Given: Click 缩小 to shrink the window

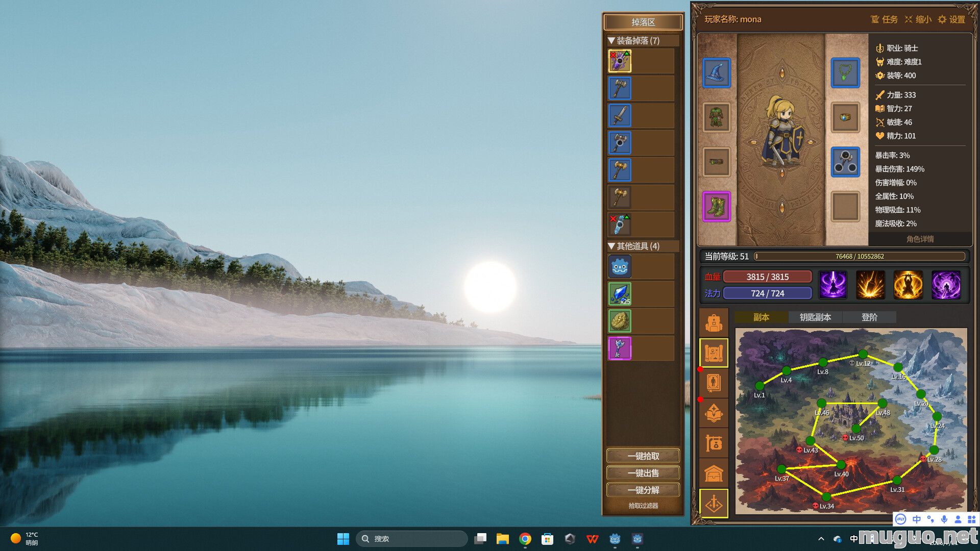Looking at the screenshot, I should 918,19.
